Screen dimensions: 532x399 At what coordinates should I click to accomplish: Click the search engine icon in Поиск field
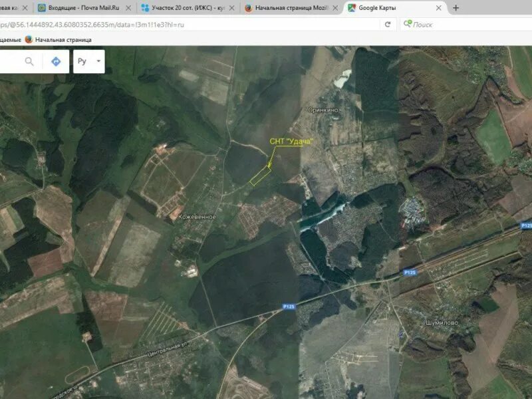coord(408,24)
